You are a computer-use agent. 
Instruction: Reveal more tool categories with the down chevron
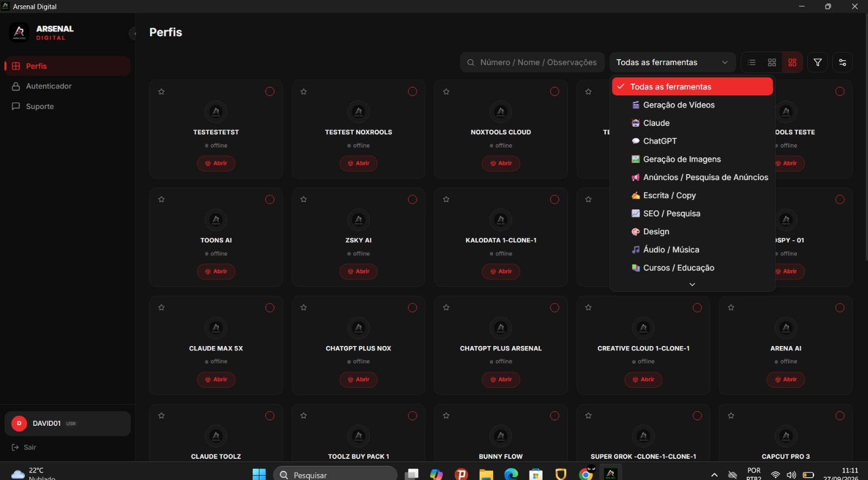click(x=692, y=284)
